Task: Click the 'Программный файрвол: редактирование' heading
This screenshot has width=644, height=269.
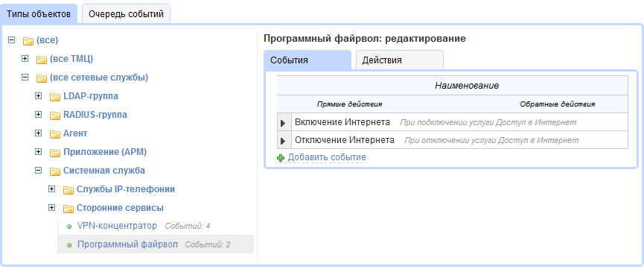Action: coord(365,39)
